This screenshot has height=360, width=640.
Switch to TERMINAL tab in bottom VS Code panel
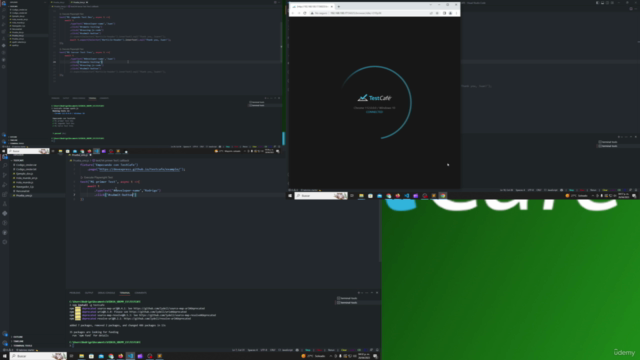coord(124,293)
